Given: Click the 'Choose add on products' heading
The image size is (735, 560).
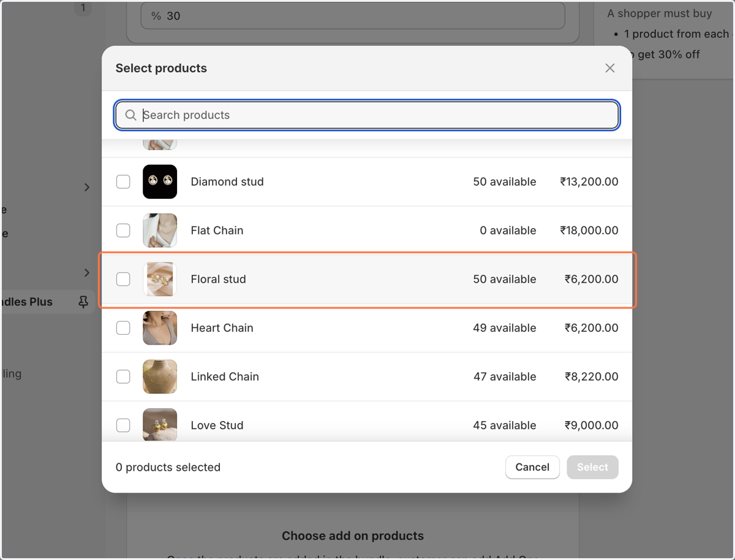Looking at the screenshot, I should [353, 536].
